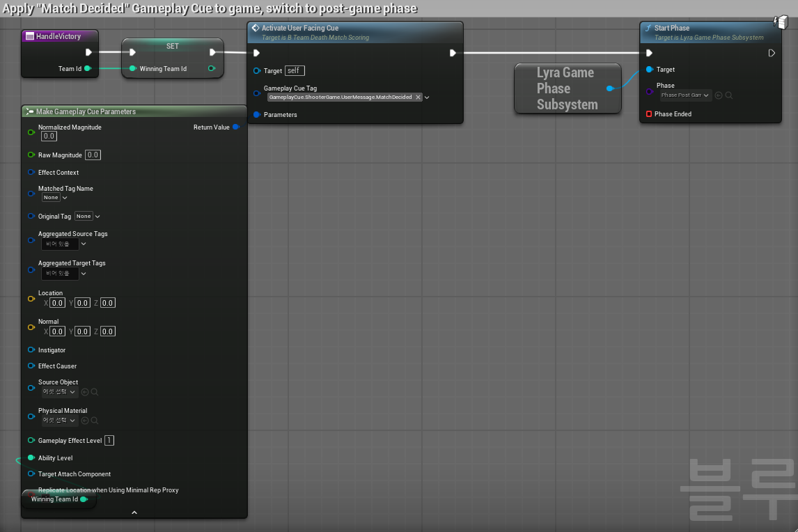Collapse Make Gameplay Cue Parameters advanced pins
798x532 pixels.
click(x=134, y=513)
